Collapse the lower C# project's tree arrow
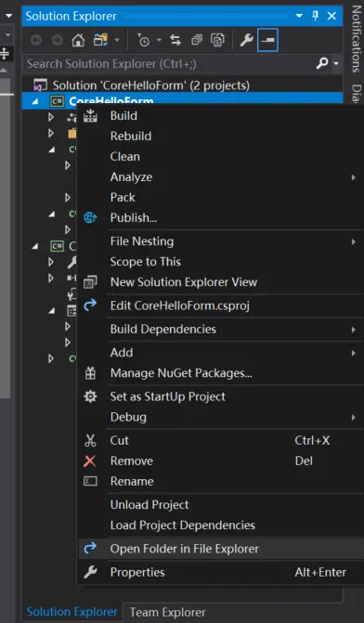This screenshot has width=364, height=623. [x=35, y=246]
